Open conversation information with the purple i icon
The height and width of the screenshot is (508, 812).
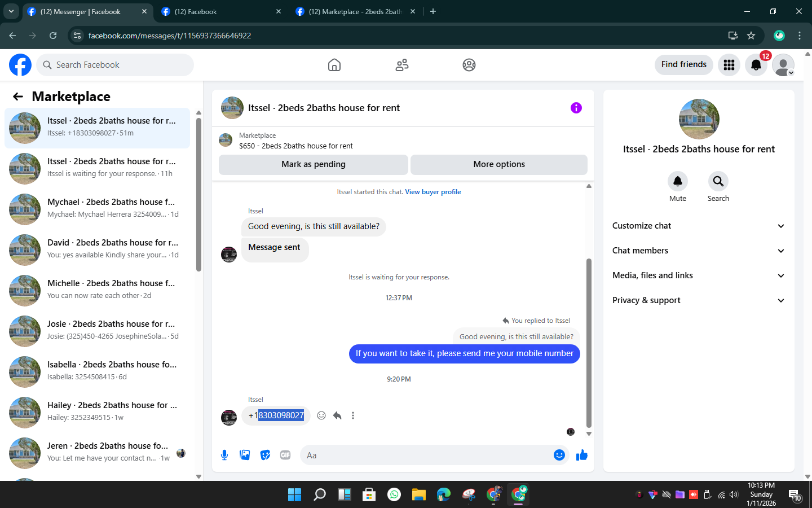click(576, 108)
